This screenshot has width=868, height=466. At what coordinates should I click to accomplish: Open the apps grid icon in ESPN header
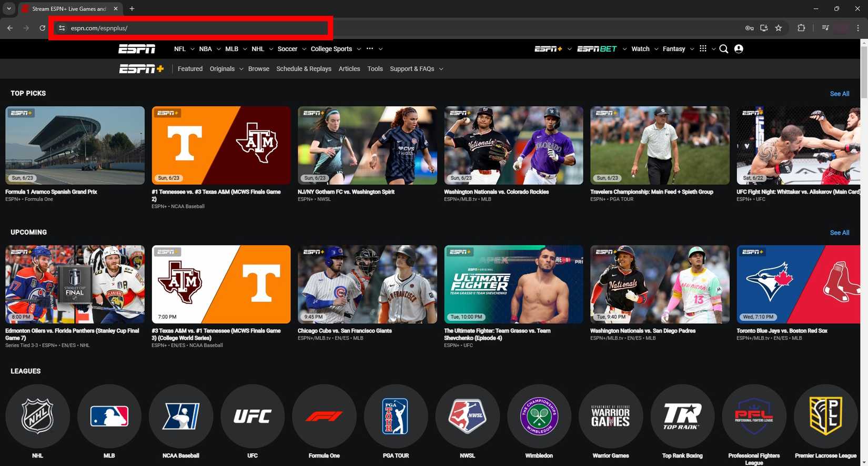(x=703, y=49)
